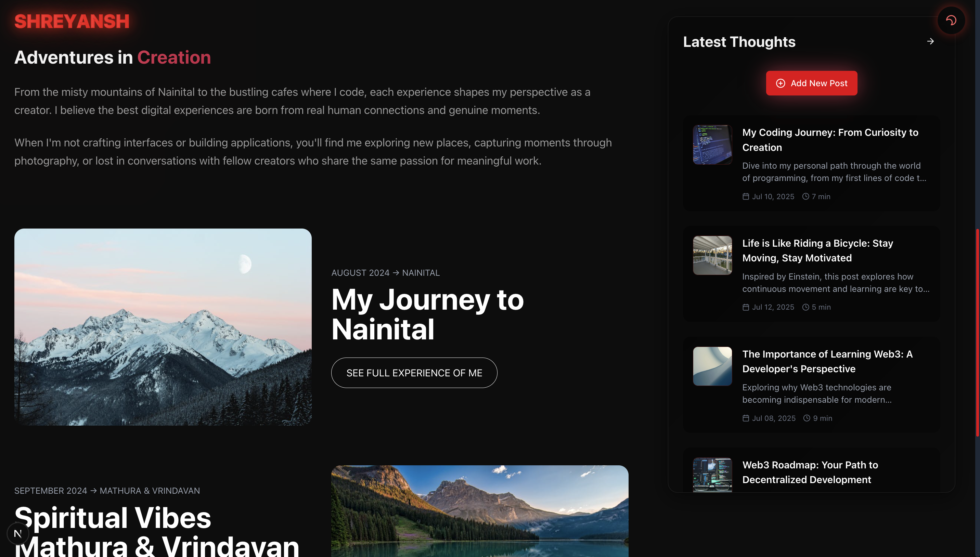Viewport: 980px width, 557px height.
Task: Click the red page scrollbar thumb
Action: [x=977, y=333]
